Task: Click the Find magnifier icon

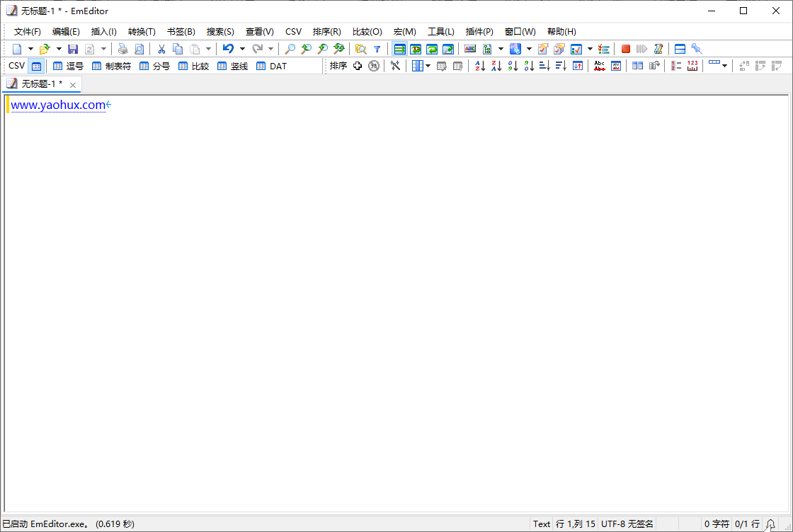Action: tap(290, 49)
